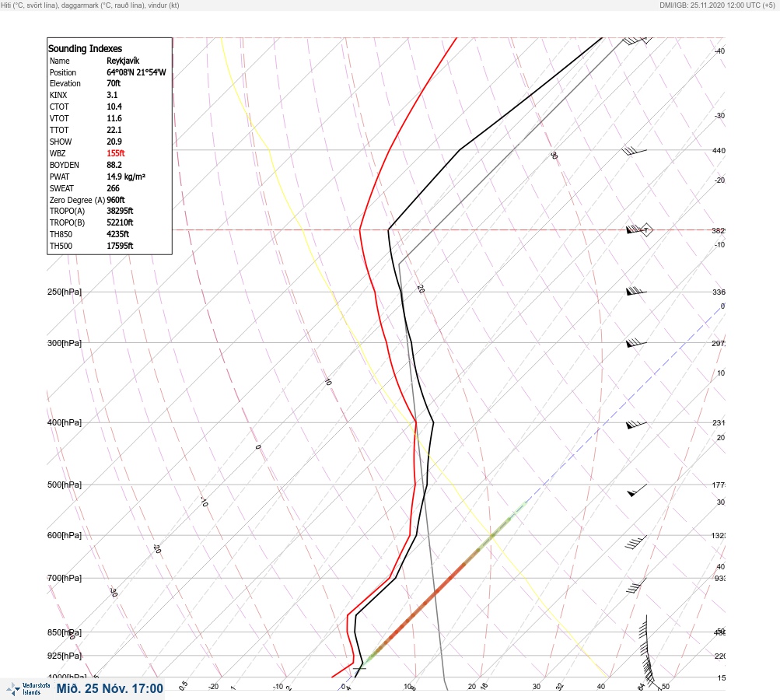The image size is (780, 700).
Task: Click the red WBZ value '155ft'
Action: tap(115, 153)
